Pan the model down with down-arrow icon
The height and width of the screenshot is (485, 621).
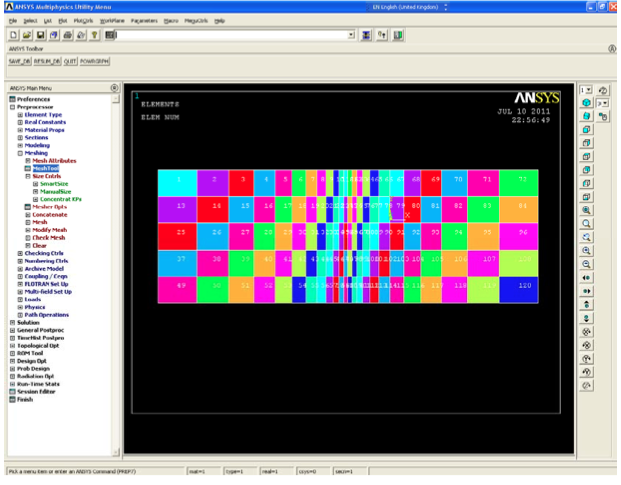click(587, 318)
